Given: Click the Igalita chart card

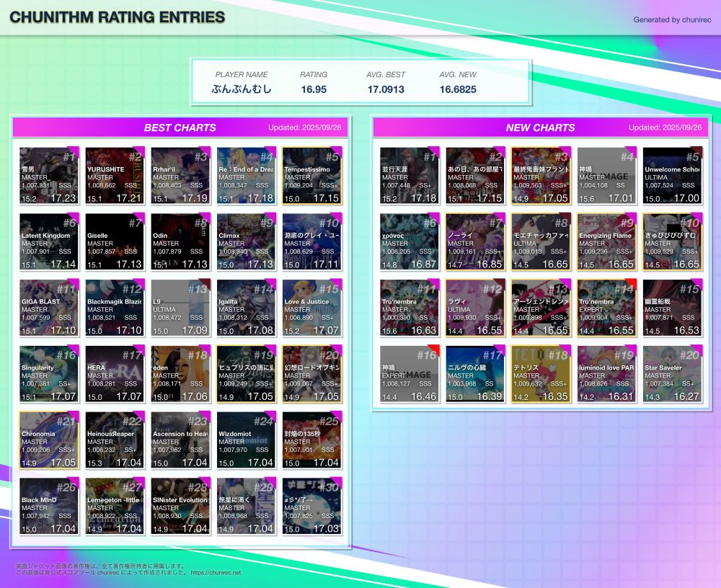Looking at the screenshot, I should [x=247, y=308].
